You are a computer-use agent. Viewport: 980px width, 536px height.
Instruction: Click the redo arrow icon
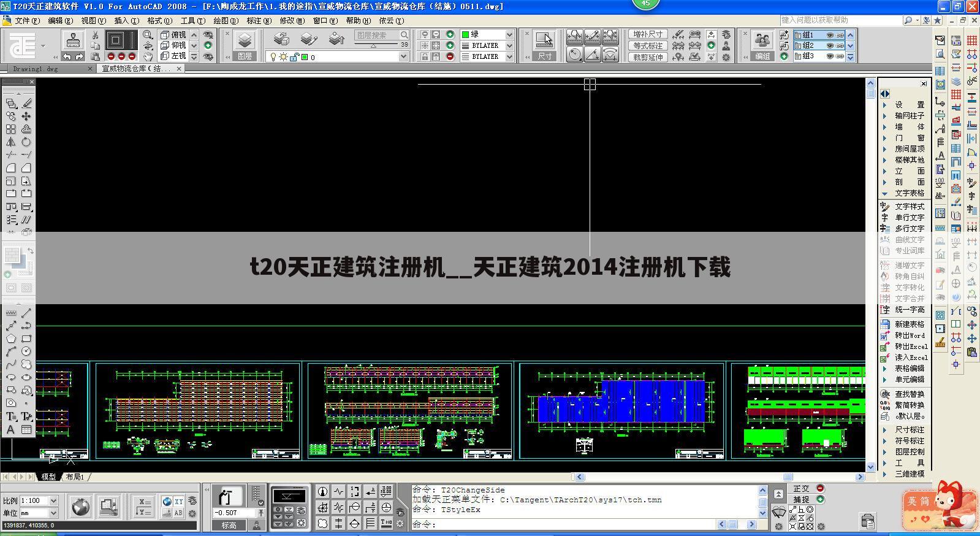[x=79, y=56]
